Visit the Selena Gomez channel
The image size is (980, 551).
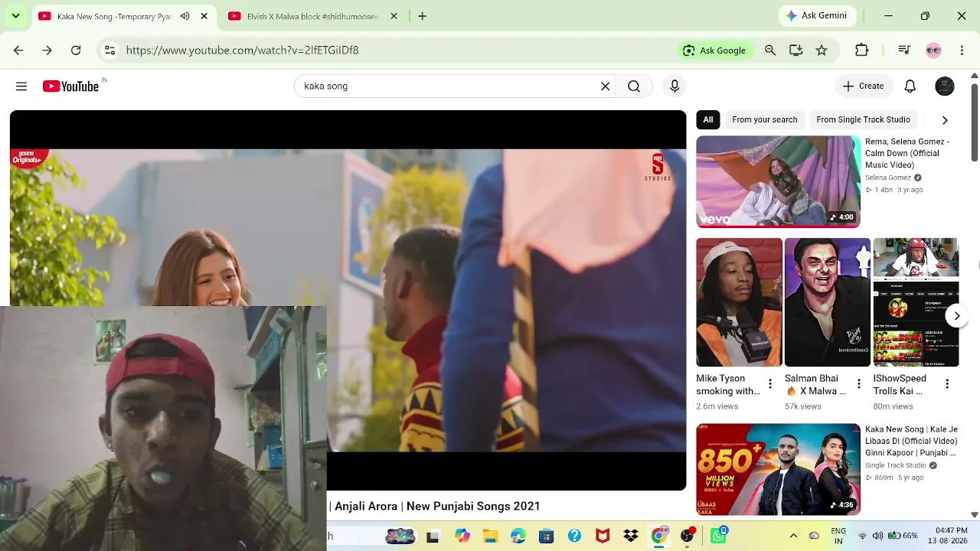pyautogui.click(x=888, y=178)
